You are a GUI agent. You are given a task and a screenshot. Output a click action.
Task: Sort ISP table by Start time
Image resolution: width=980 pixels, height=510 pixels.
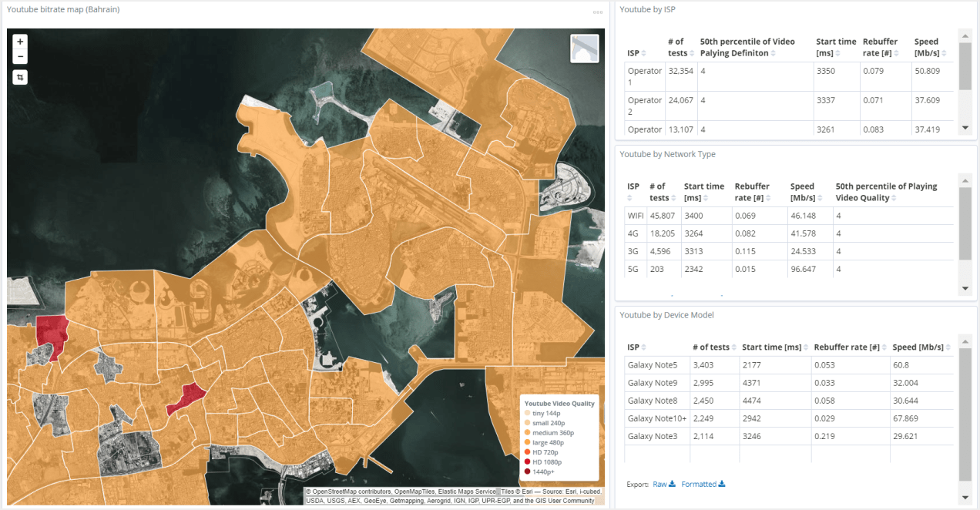(840, 53)
